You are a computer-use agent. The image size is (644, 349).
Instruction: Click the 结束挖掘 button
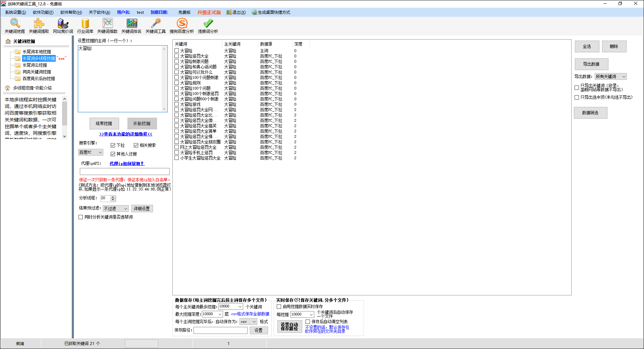pos(104,123)
